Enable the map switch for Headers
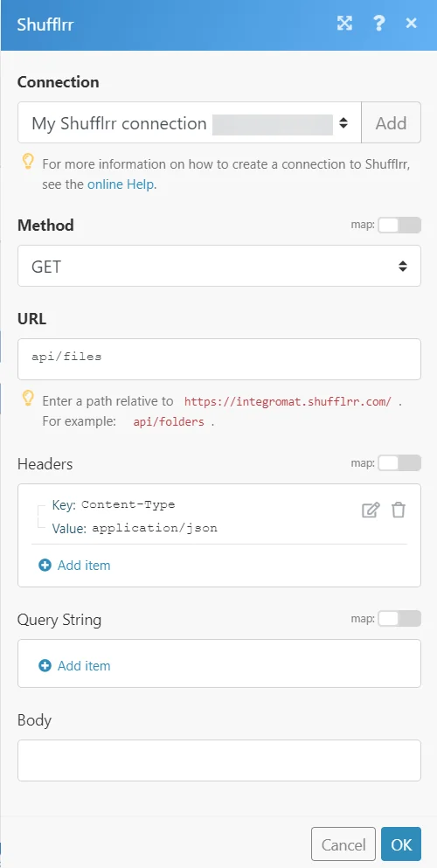The image size is (437, 868). point(399,462)
